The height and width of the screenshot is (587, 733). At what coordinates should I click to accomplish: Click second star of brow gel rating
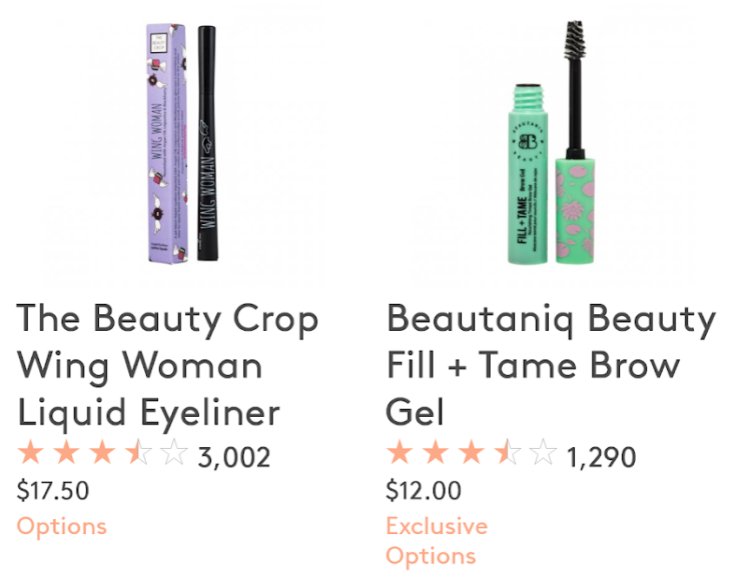(x=436, y=452)
